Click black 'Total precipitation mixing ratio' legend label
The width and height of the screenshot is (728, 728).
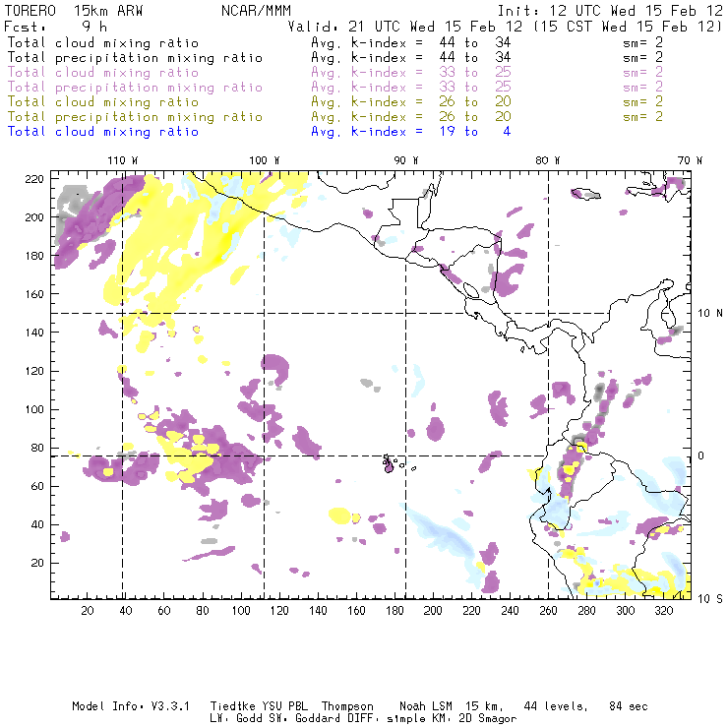coord(135,58)
